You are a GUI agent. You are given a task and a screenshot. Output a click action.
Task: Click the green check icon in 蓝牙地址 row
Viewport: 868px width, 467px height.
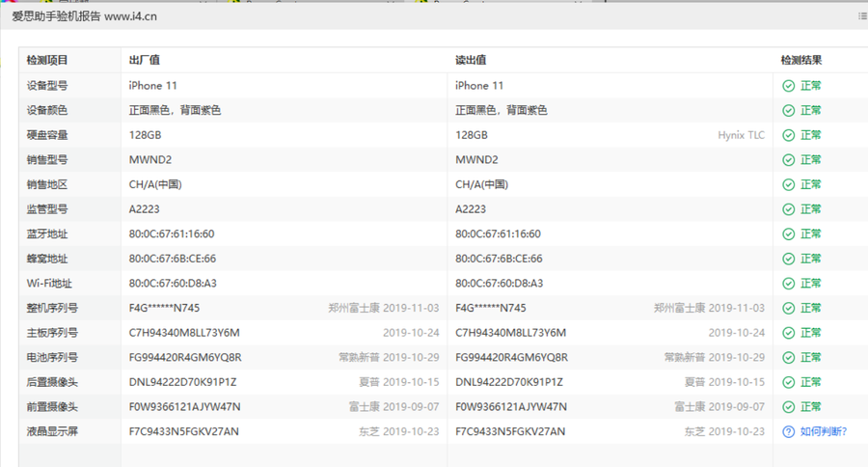[x=788, y=234]
